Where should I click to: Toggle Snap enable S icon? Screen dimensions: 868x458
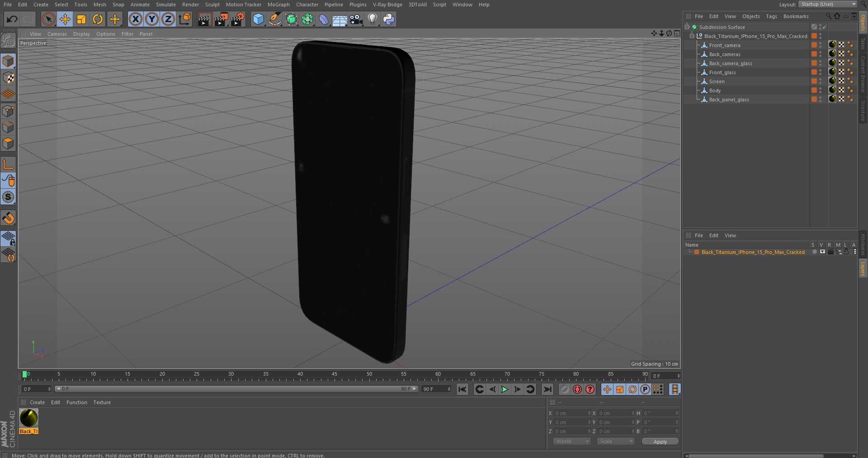[9, 197]
